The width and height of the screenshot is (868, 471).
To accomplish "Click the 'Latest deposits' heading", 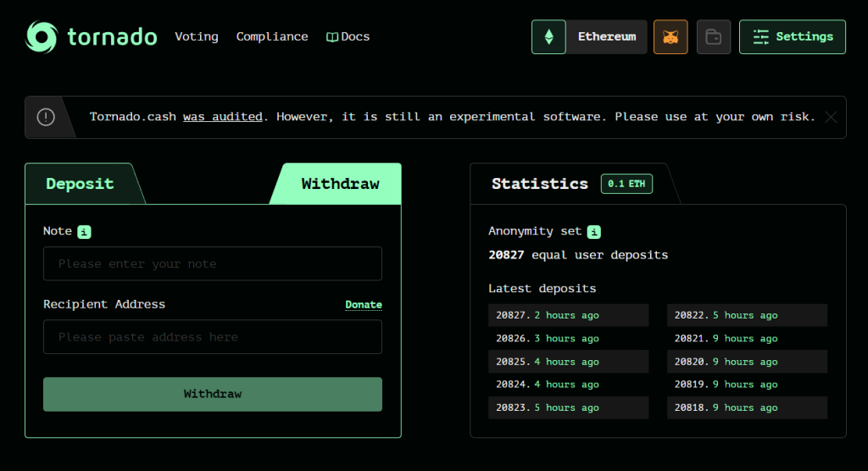I will (542, 288).
